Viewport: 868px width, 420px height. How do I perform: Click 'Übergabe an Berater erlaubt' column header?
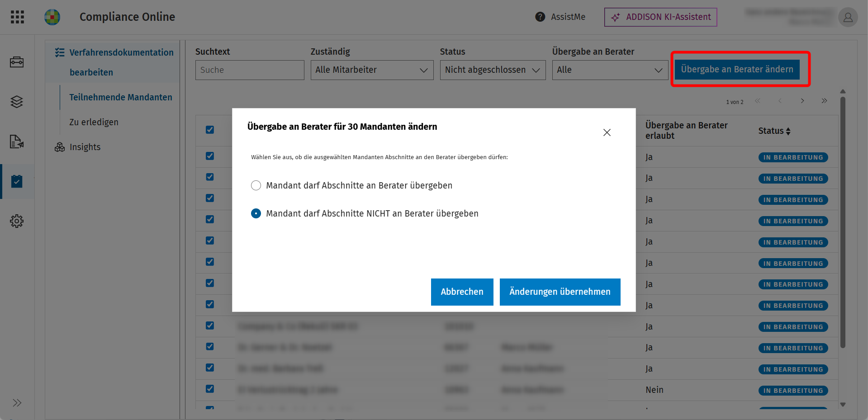687,131
